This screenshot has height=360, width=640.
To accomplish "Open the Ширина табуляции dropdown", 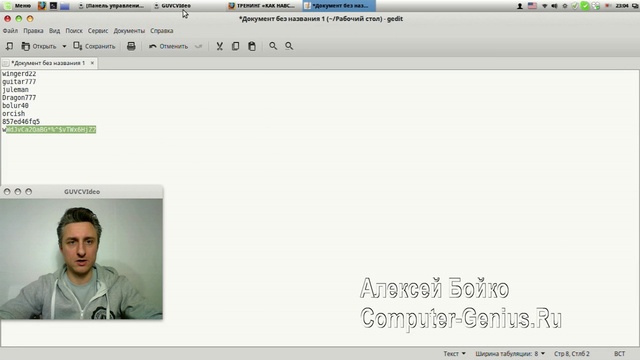I will [x=510, y=353].
